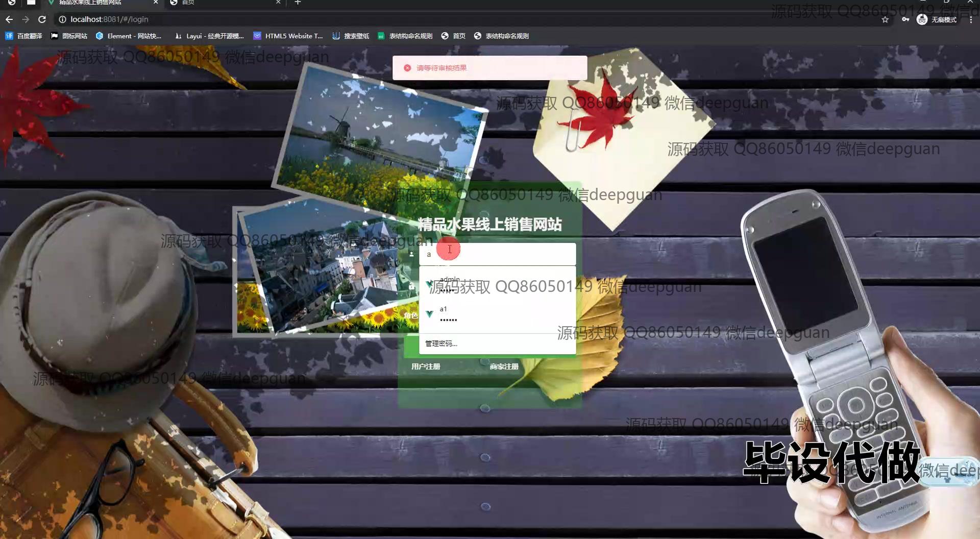Click the 请等待审核结果 alert message
This screenshot has height=539, width=980.
[x=442, y=68]
